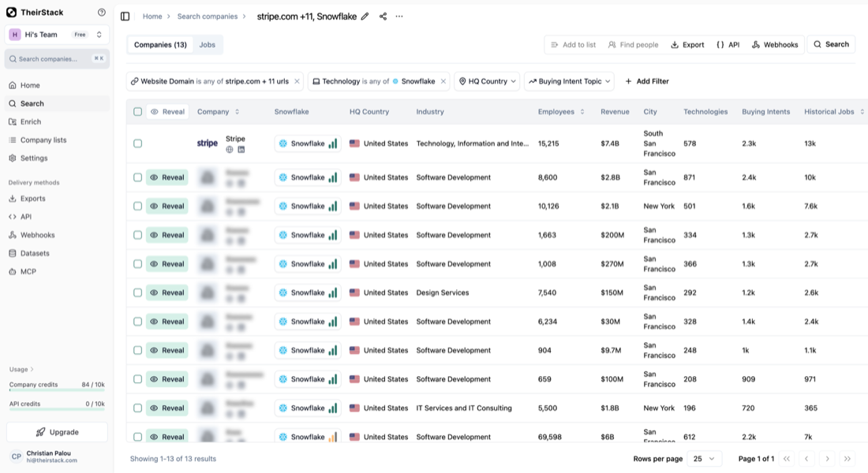The width and height of the screenshot is (868, 473).
Task: Click the Upgrade button
Action: [x=57, y=432]
